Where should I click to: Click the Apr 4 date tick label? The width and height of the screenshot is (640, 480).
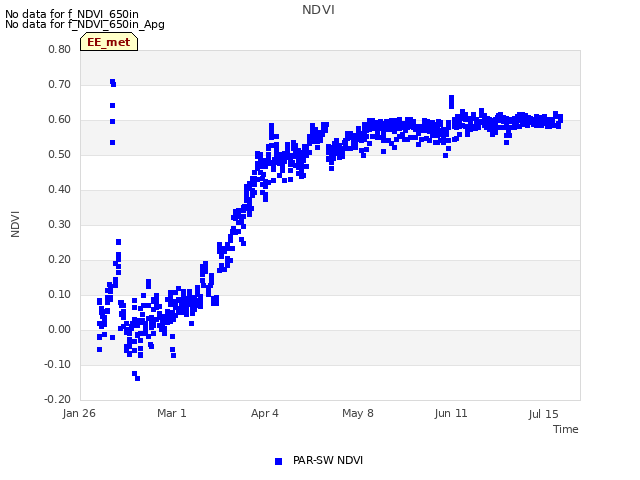(x=265, y=413)
